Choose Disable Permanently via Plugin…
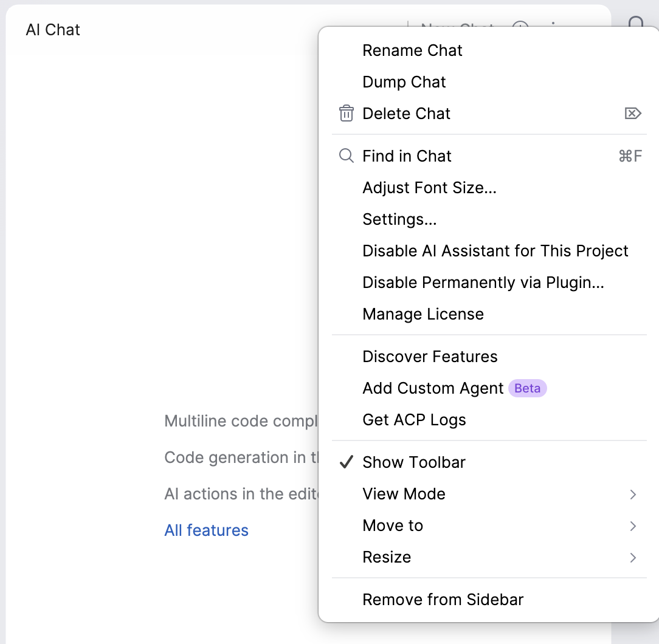This screenshot has height=644, width=659. (x=489, y=283)
